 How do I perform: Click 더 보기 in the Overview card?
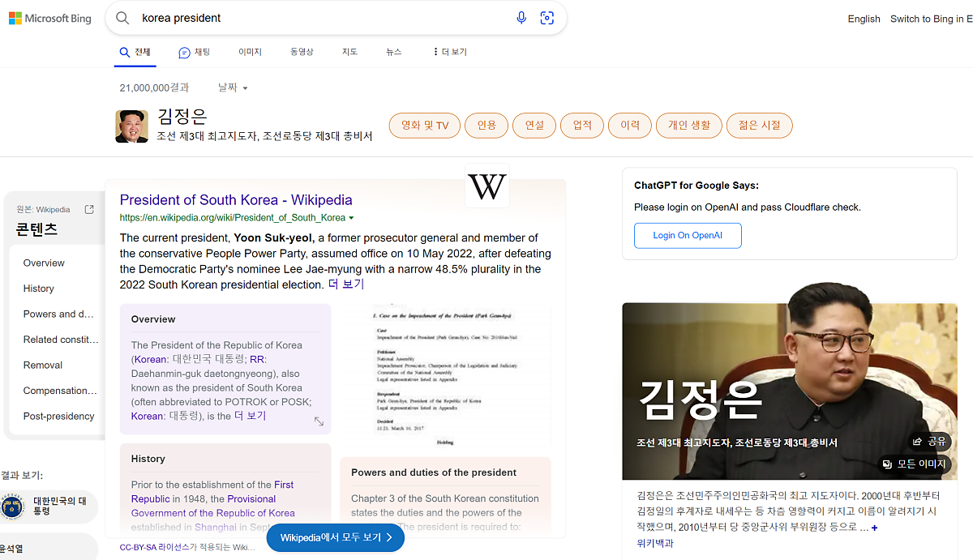coord(251,416)
